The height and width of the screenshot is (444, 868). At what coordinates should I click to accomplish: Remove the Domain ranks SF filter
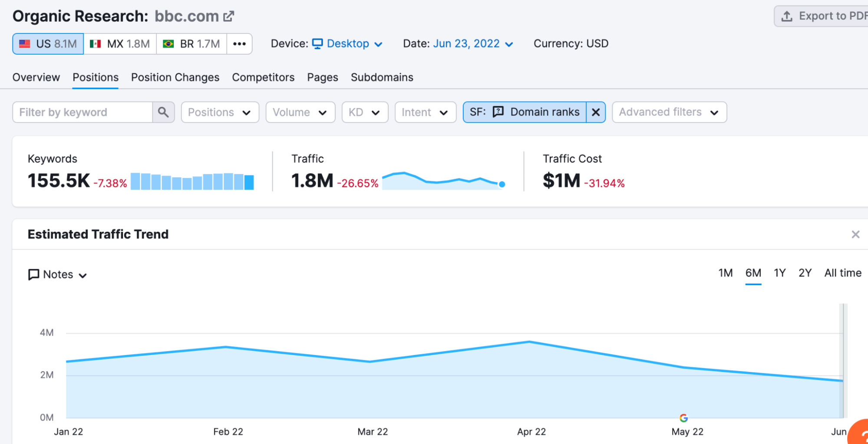(x=596, y=112)
